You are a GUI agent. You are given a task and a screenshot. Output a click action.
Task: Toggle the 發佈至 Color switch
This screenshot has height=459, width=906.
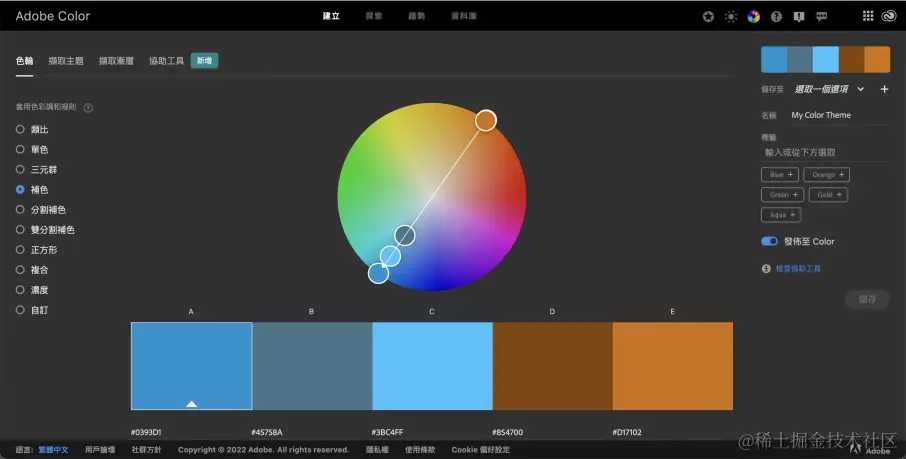pos(769,241)
